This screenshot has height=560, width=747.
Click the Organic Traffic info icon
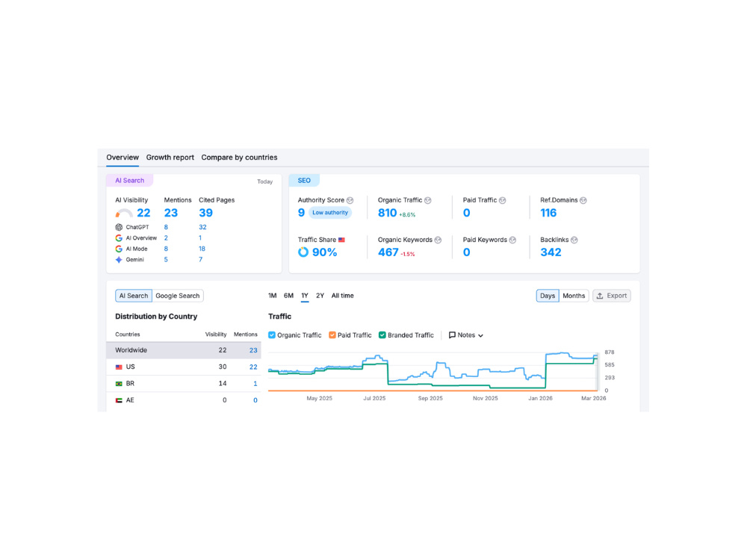point(428,200)
